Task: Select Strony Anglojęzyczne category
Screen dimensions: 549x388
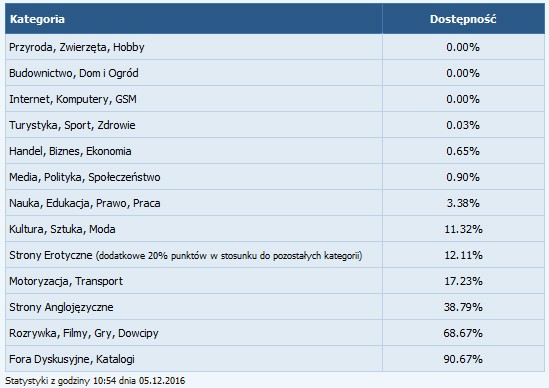Action: tap(61, 307)
